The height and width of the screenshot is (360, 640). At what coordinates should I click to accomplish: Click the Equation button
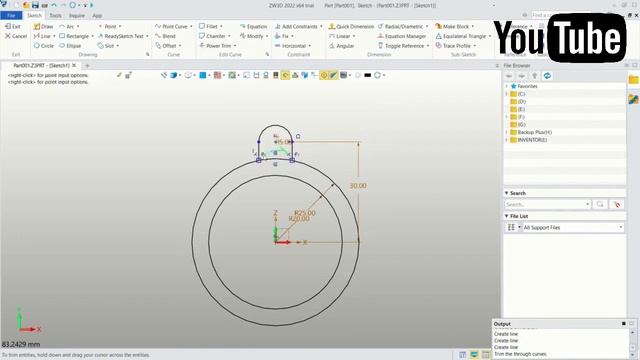point(253,27)
